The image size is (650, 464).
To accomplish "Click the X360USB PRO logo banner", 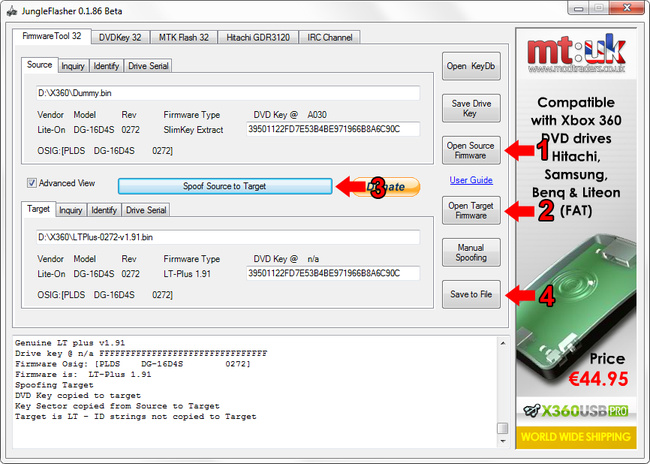I will (x=576, y=411).
